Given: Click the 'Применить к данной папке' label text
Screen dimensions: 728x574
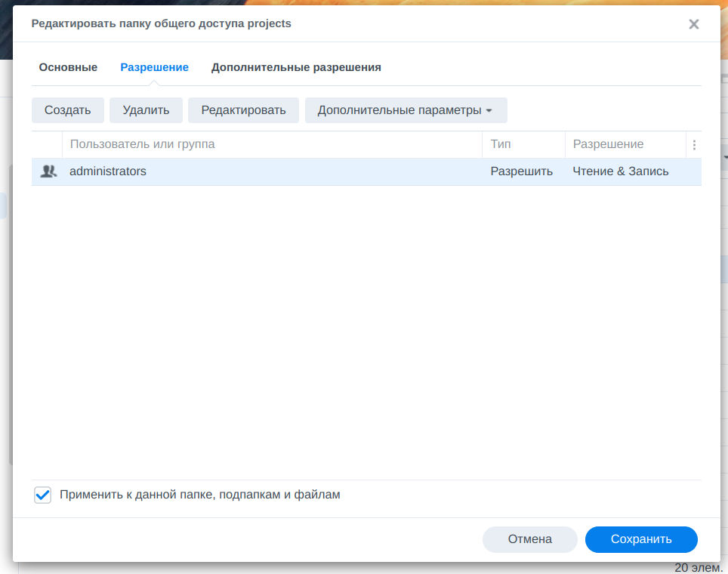Looking at the screenshot, I should 199,495.
